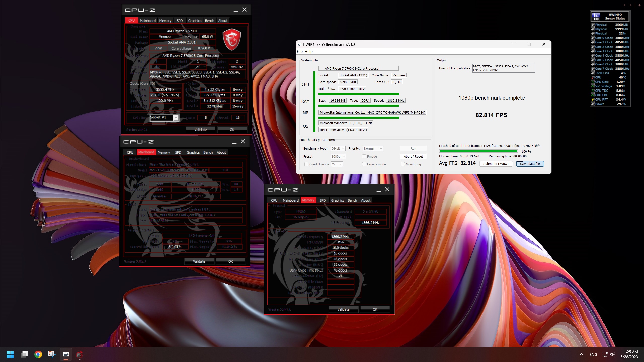The image size is (644, 362).
Task: Open Graphics tab in bottom CPU-Z window
Action: pos(337,200)
